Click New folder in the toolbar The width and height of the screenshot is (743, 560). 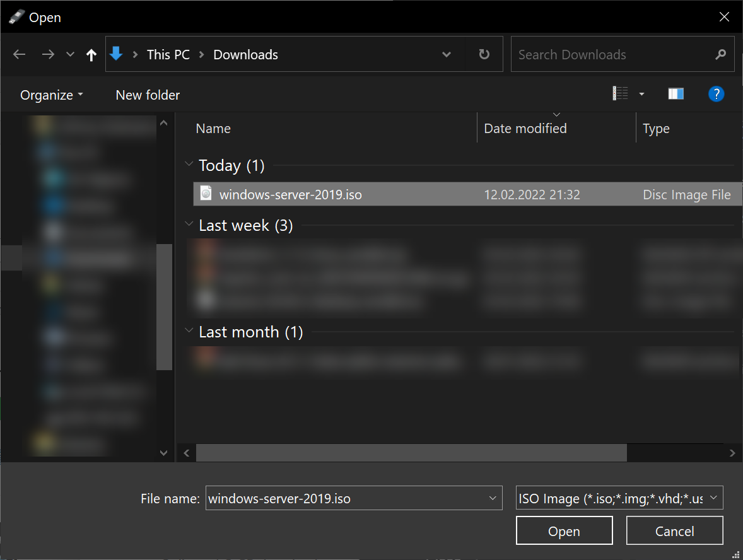[148, 95]
